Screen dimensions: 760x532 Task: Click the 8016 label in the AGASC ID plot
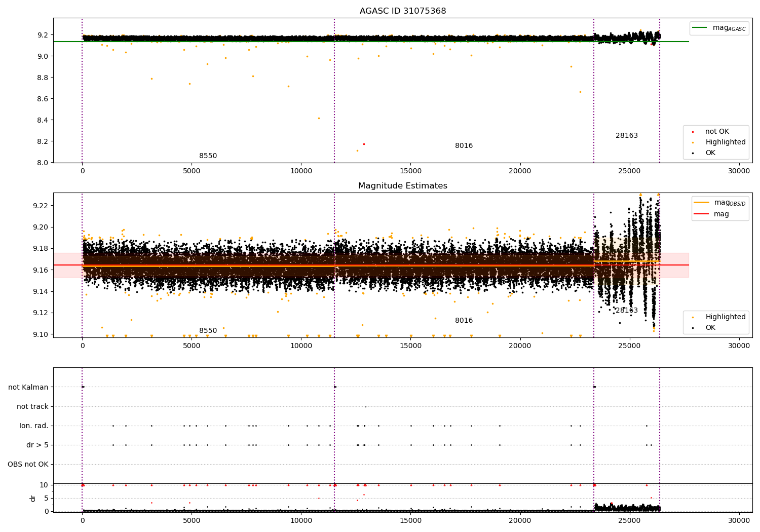[464, 146]
